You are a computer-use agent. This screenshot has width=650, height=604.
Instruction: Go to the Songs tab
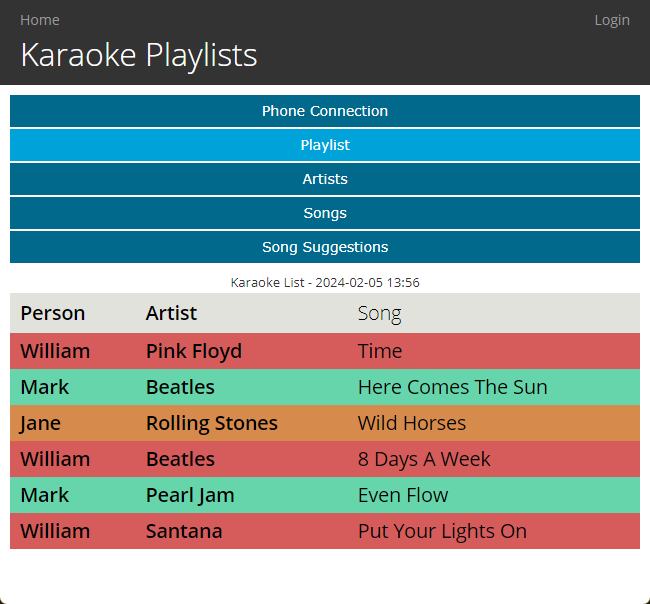325,213
